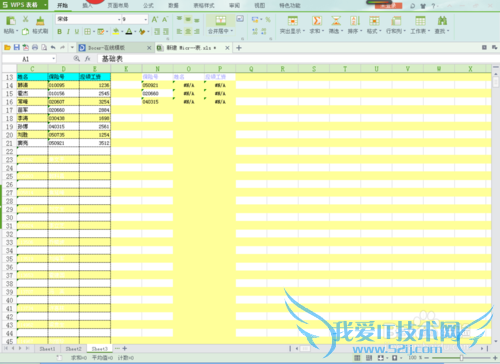This screenshot has width=500, height=364.
Task: Click the zoom slider handle
Action: tap(461, 358)
